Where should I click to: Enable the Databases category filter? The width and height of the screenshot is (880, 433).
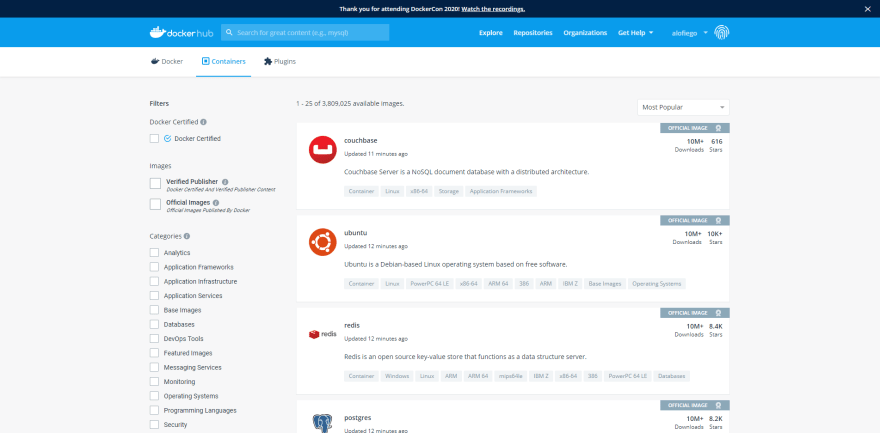click(x=154, y=324)
